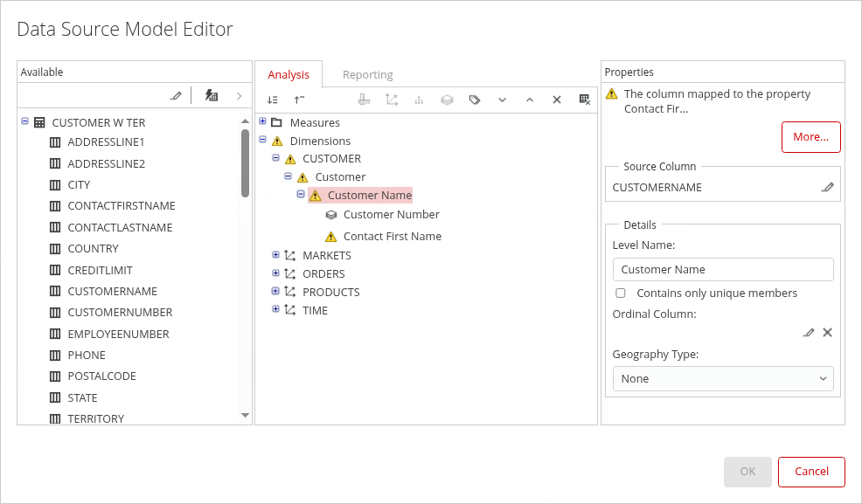Expand the Measures folder node

pyautogui.click(x=263, y=122)
